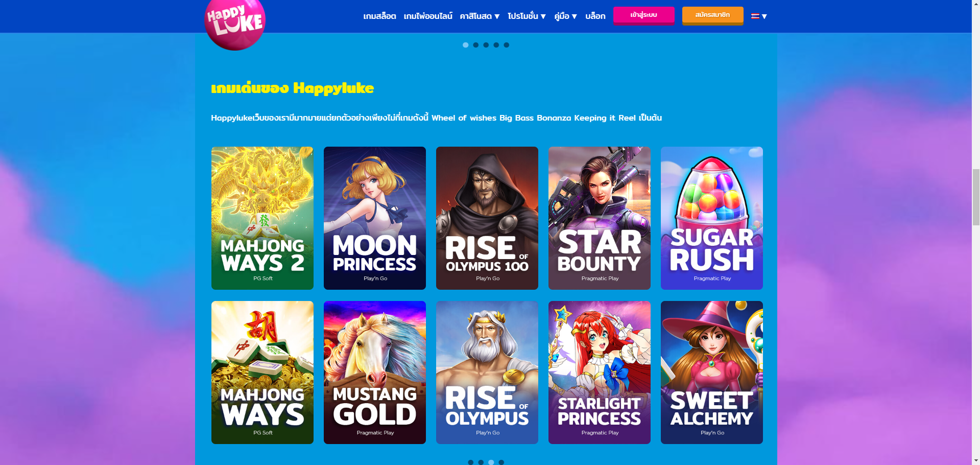Viewport: 980px width, 465px height.
Task: Click the orange สมัครสมาชิก register button
Action: pos(712,15)
